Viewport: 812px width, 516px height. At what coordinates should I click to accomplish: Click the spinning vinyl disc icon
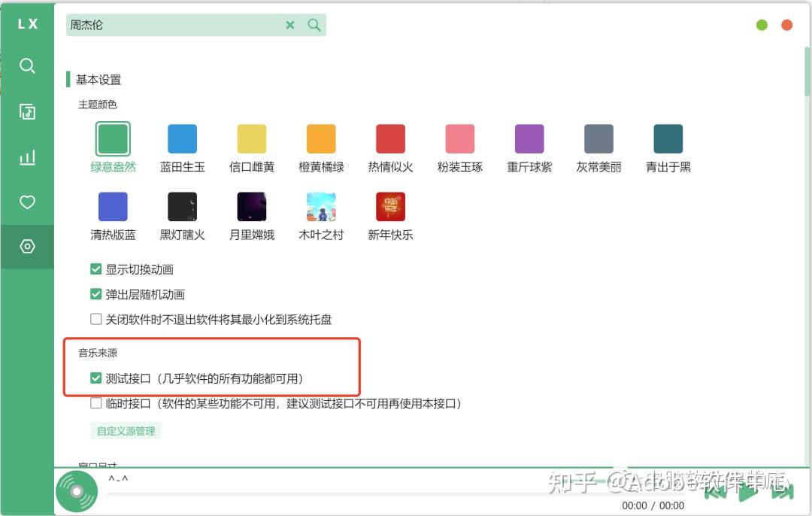[x=77, y=490]
